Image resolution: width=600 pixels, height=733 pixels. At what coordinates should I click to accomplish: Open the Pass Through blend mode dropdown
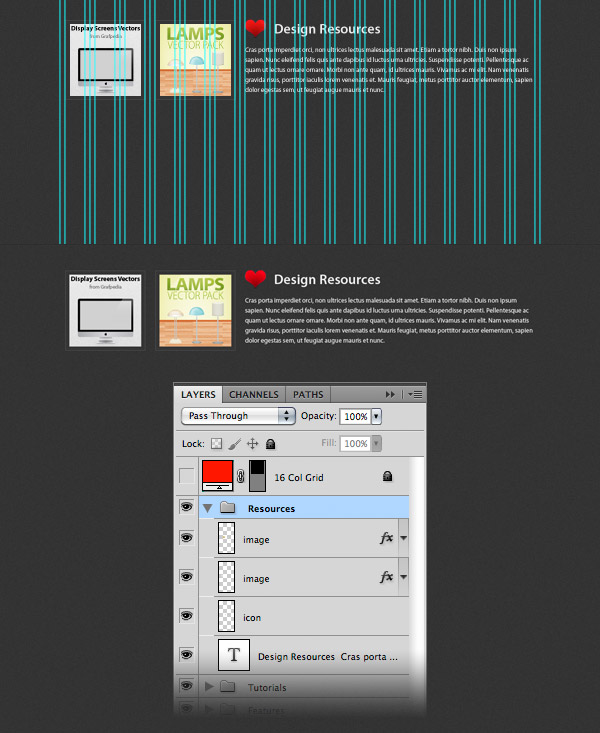coord(238,416)
